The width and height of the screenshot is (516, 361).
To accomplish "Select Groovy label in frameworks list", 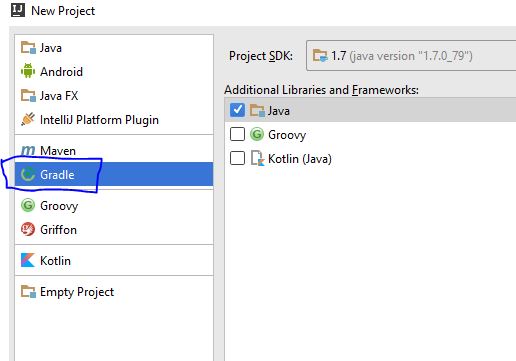I will (x=287, y=135).
